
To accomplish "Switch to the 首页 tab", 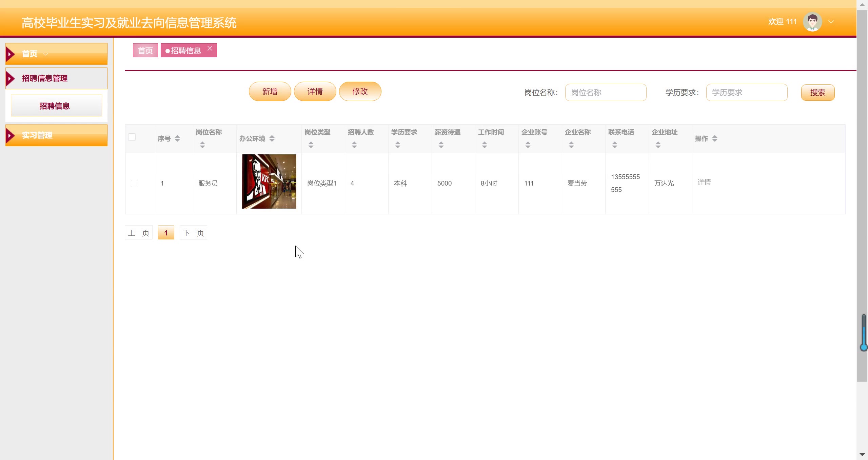I will 145,51.
